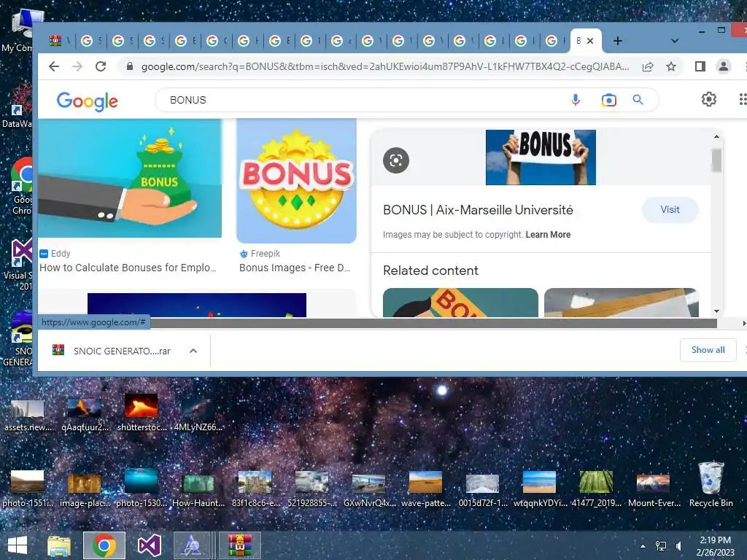Open the new tab plus button
The width and height of the screenshot is (747, 560).
tap(617, 41)
